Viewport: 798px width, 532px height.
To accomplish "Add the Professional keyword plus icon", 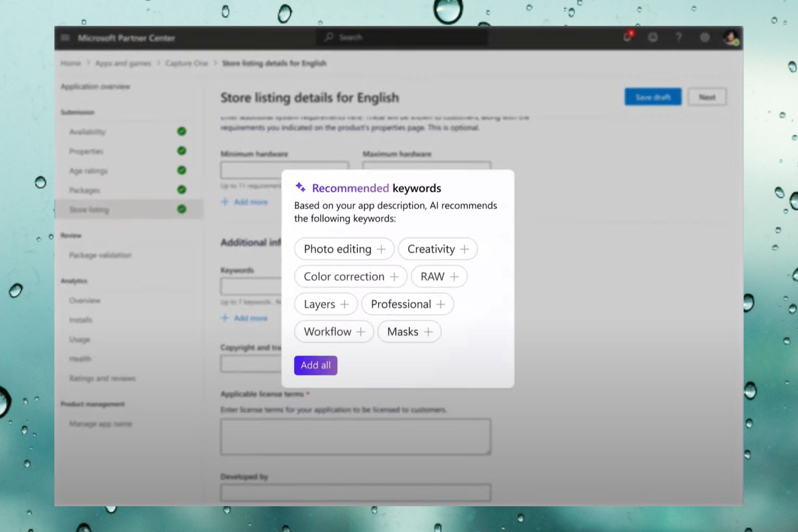I will tap(441, 304).
